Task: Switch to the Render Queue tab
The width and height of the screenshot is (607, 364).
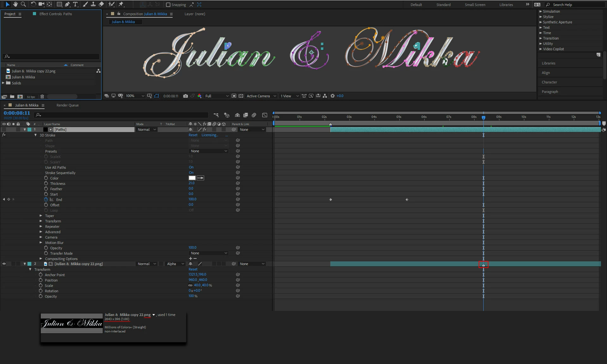Action: (67, 105)
